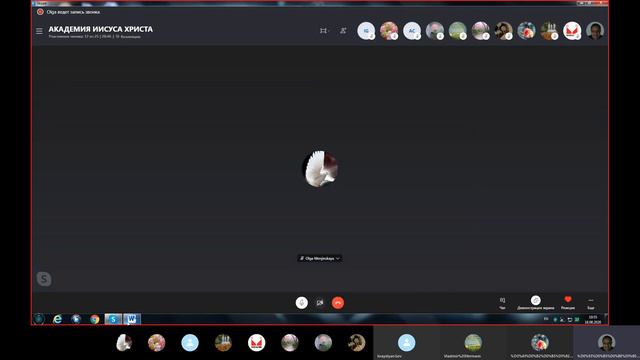
Task: Select the man portrait tile in bottom strip
Action: [x=607, y=342]
